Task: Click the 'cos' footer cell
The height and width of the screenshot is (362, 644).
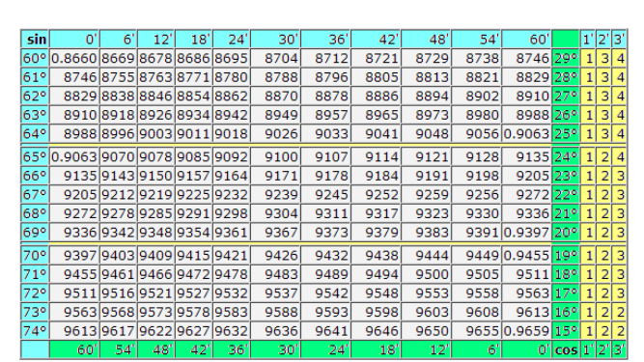Action: pos(566,349)
